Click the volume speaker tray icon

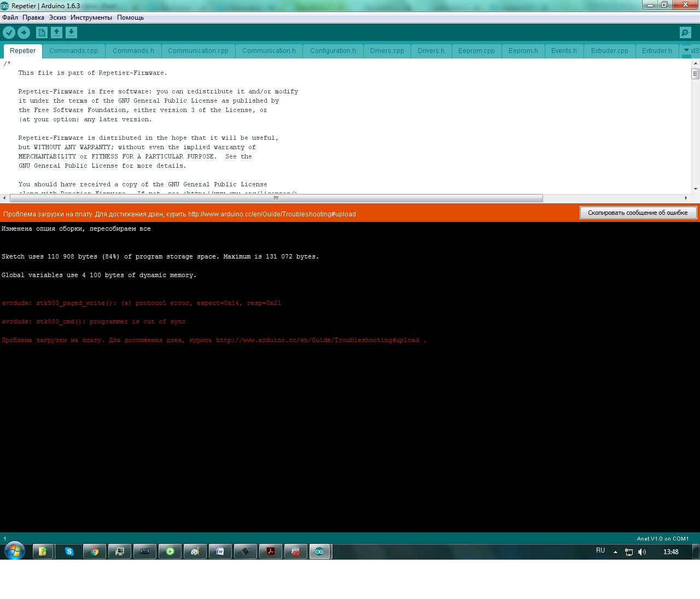tap(642, 552)
